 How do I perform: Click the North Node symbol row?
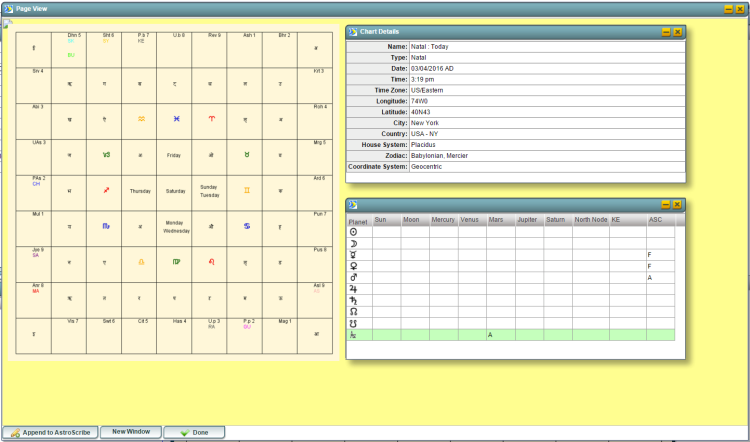tap(352, 311)
